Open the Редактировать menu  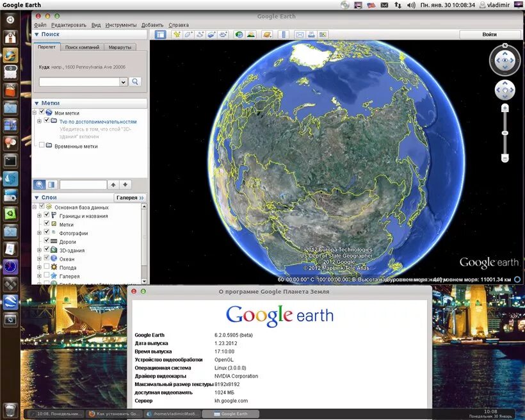point(69,25)
